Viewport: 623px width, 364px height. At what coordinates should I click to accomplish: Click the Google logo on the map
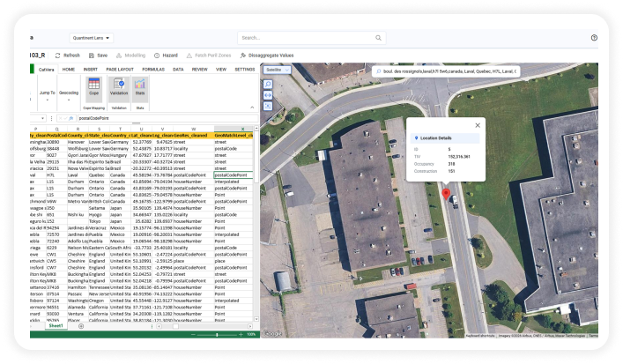272,333
